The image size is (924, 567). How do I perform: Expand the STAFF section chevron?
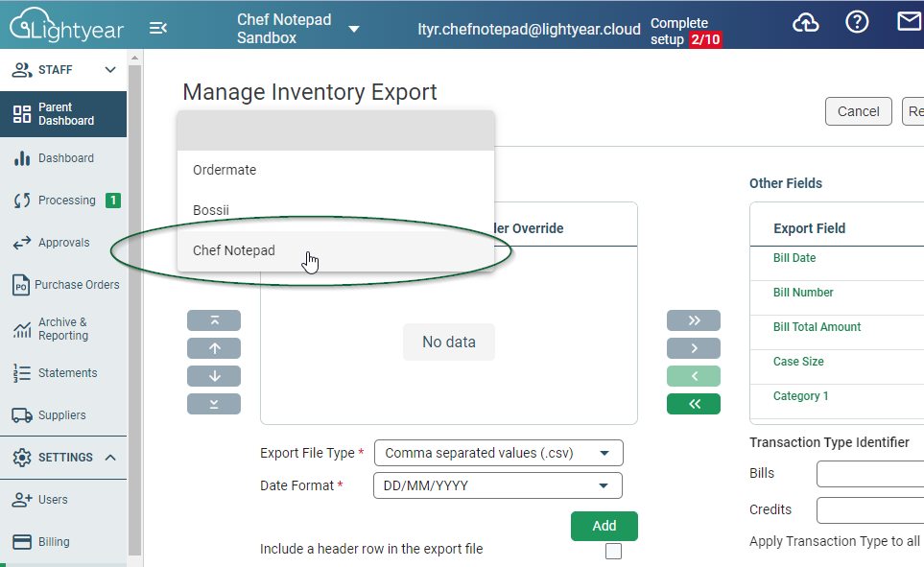point(110,69)
